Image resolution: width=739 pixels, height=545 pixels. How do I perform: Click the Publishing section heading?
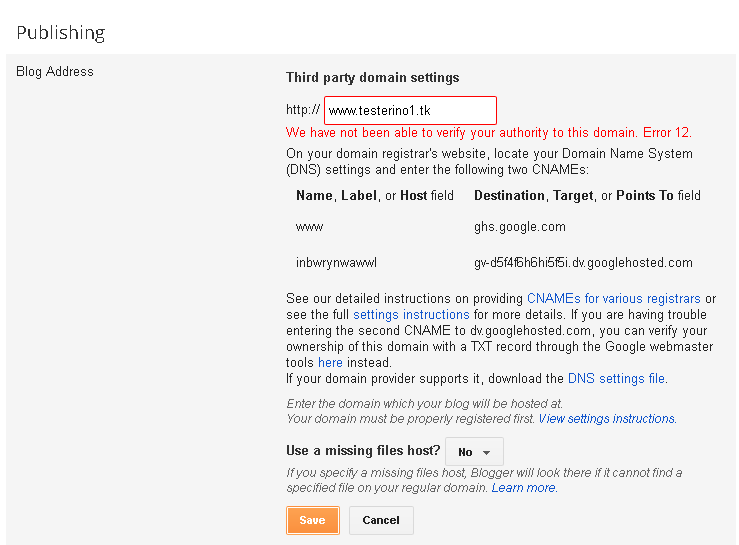coord(61,33)
